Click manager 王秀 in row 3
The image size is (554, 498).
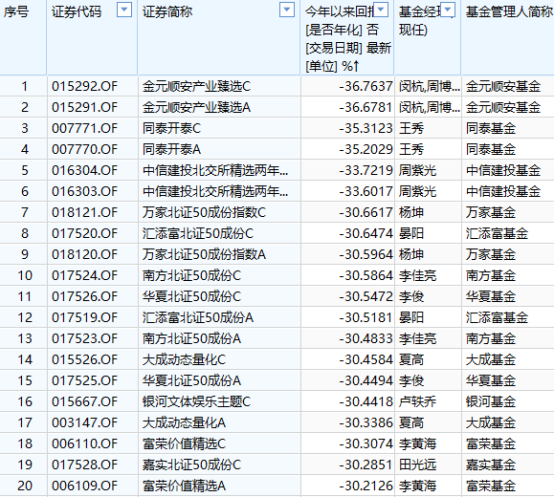(x=411, y=128)
